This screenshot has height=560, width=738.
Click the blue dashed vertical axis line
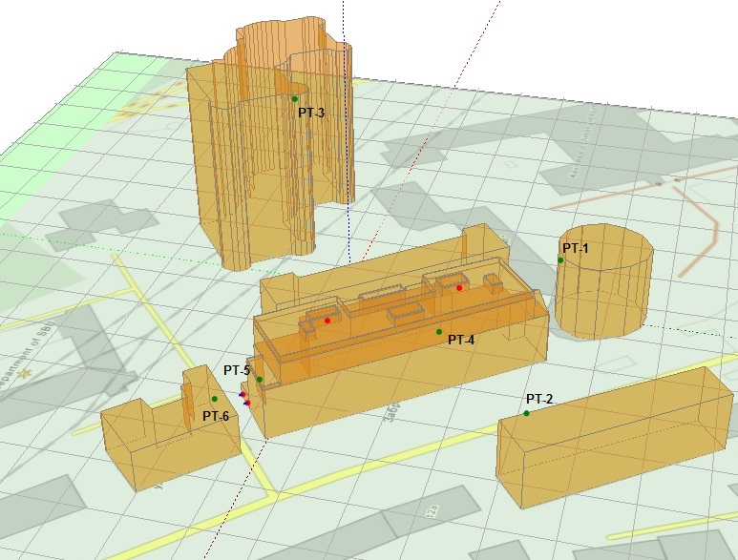pos(349,143)
